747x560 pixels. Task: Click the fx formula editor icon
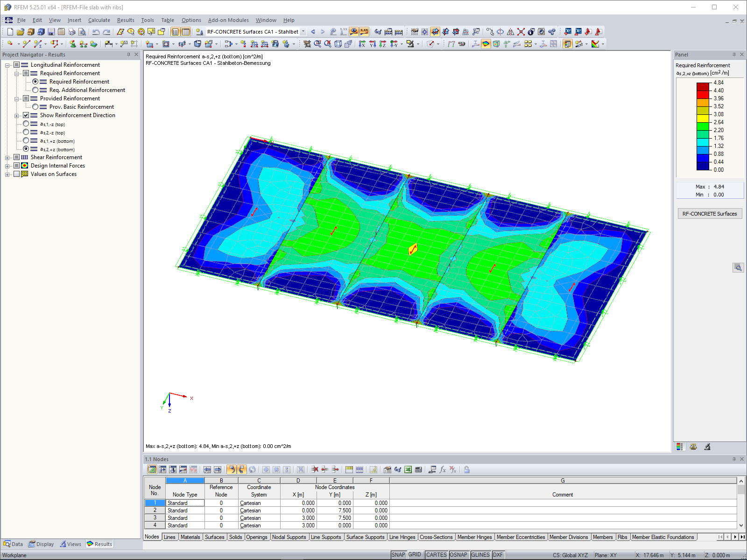pos(443,469)
